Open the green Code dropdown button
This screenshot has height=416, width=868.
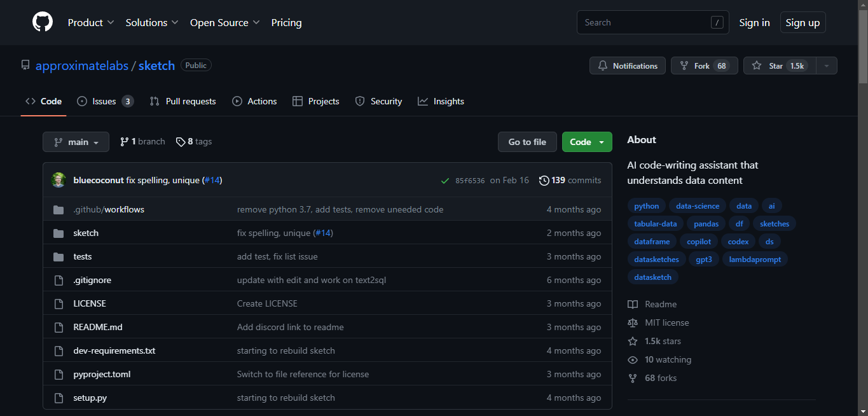click(587, 142)
